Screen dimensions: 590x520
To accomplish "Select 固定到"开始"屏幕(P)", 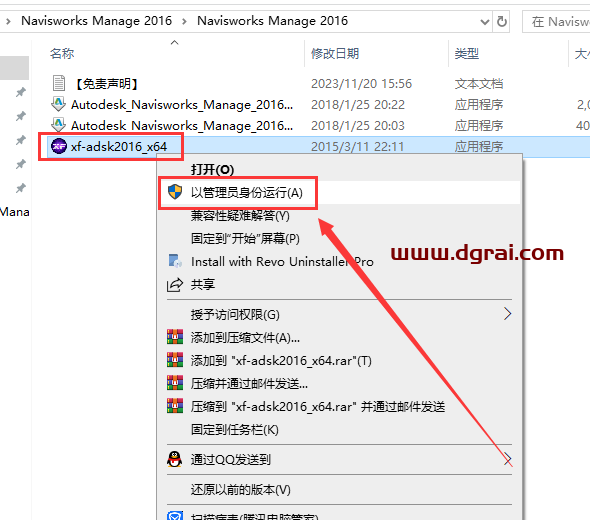I will pyautogui.click(x=245, y=239).
